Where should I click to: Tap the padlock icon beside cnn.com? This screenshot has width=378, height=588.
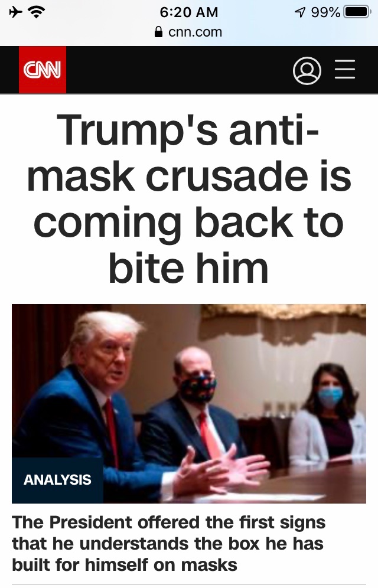point(159,32)
